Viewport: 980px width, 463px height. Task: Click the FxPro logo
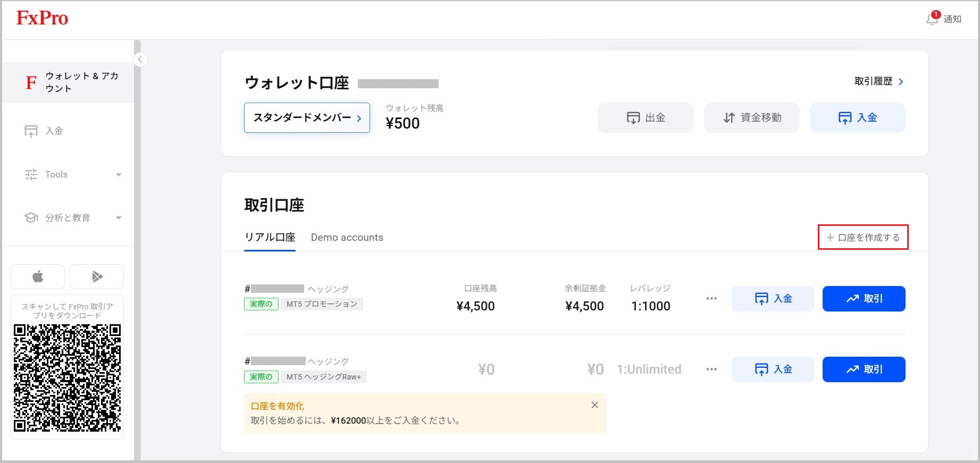[x=42, y=18]
